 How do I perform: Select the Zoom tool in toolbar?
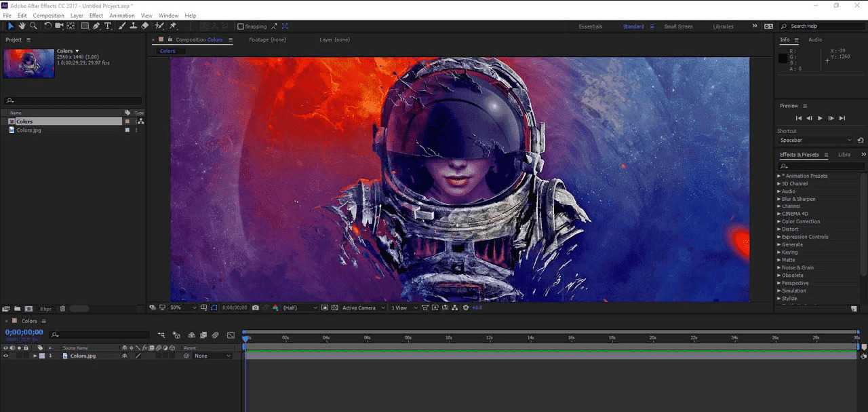point(33,26)
